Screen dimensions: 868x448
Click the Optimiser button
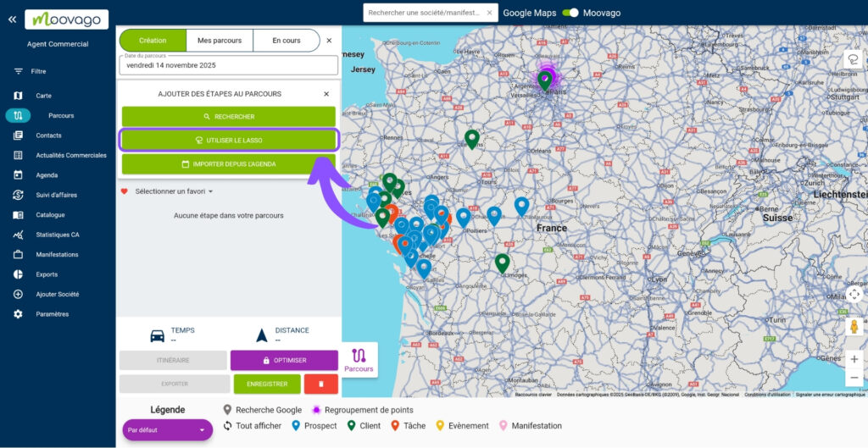284,360
